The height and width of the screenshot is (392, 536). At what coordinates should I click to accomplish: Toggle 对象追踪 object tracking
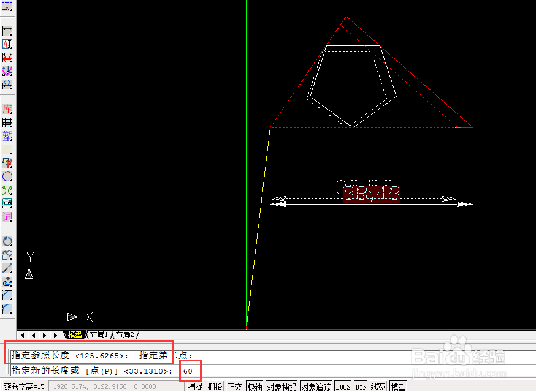click(x=316, y=386)
